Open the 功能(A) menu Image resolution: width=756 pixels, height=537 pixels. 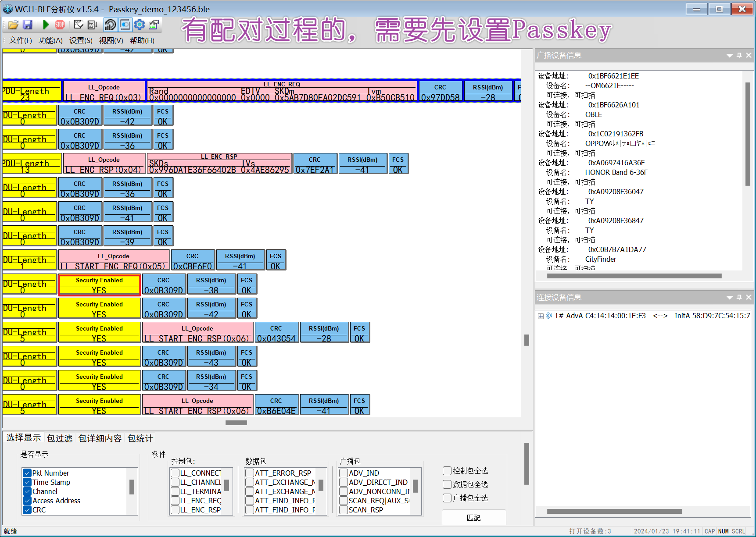pos(50,40)
